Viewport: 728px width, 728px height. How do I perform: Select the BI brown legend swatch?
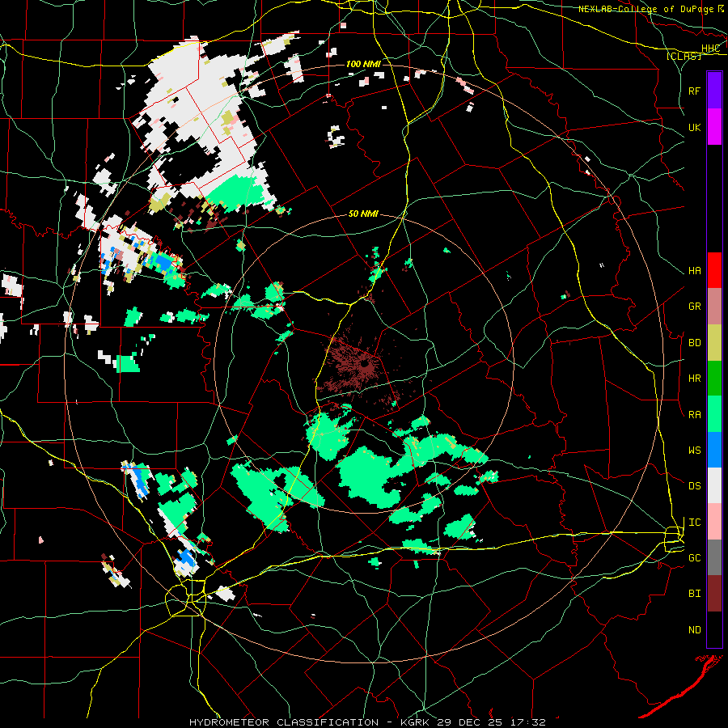coord(714,594)
